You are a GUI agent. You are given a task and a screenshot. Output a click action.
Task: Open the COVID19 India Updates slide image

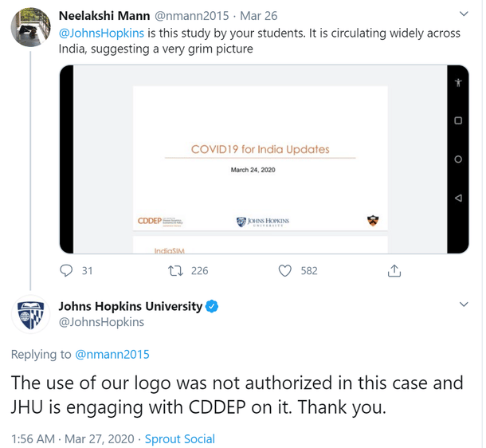pos(260,159)
